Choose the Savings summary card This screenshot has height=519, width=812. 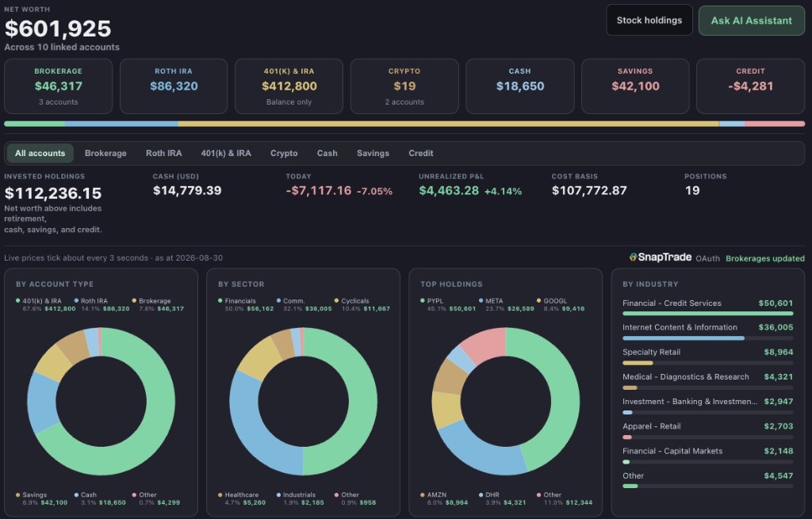pos(635,86)
